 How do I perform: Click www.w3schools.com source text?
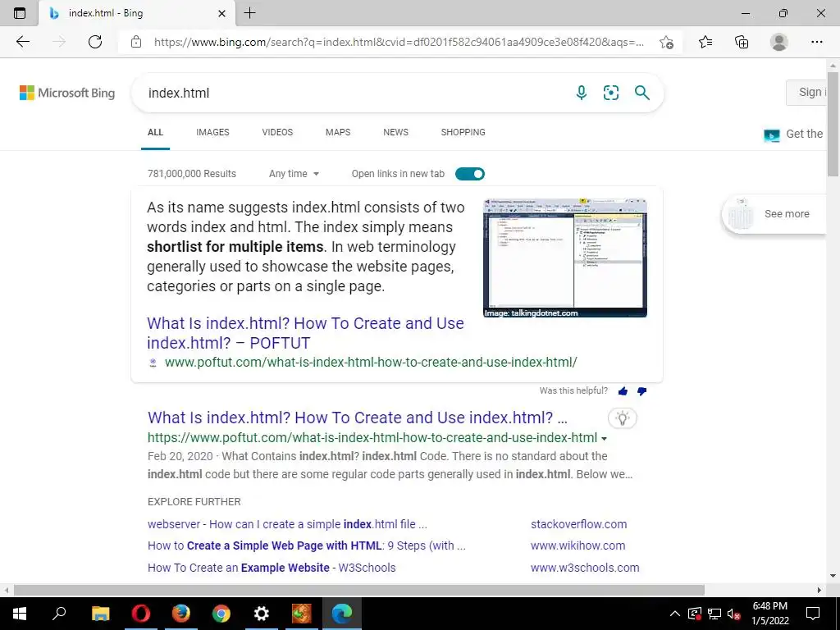584,568
